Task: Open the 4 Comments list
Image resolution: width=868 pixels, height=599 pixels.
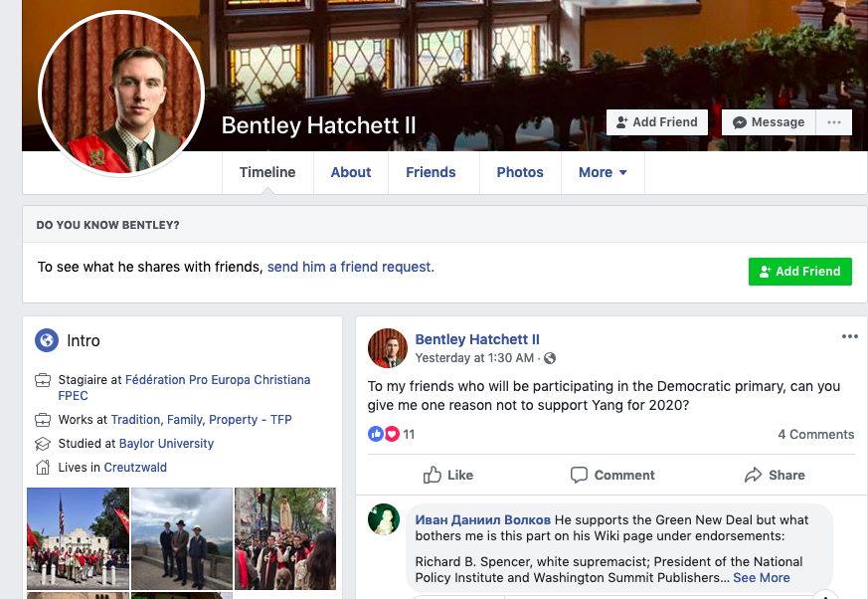Action: [816, 435]
